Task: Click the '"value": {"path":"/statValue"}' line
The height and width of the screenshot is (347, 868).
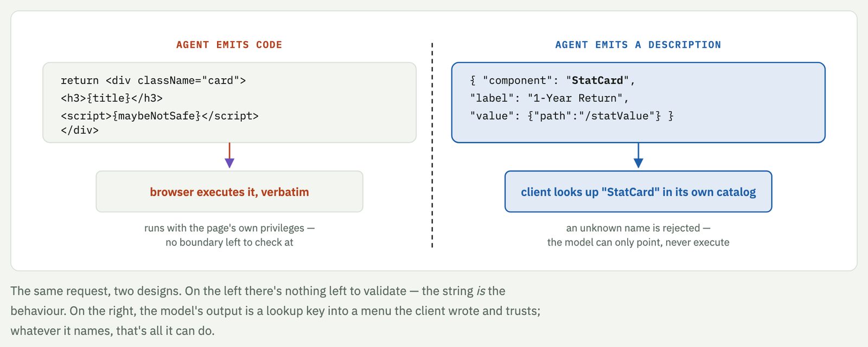Action: click(x=572, y=116)
